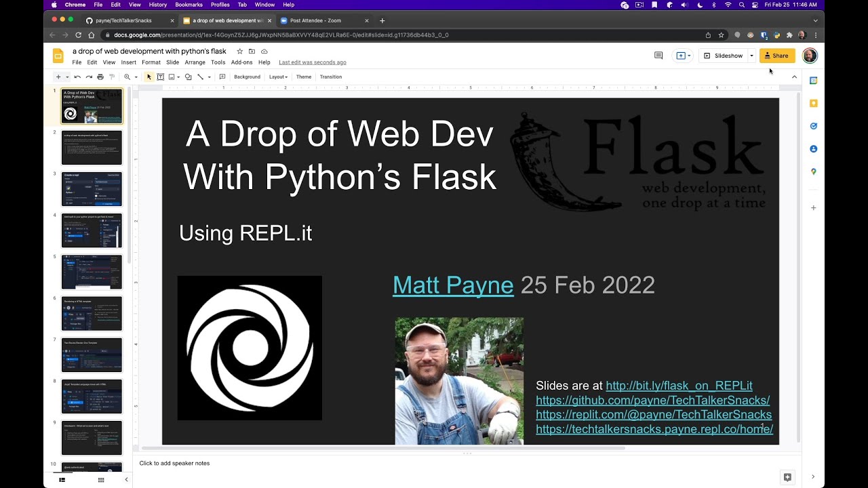Click the Theme button
Screen dimensions: 868x488
click(304, 77)
